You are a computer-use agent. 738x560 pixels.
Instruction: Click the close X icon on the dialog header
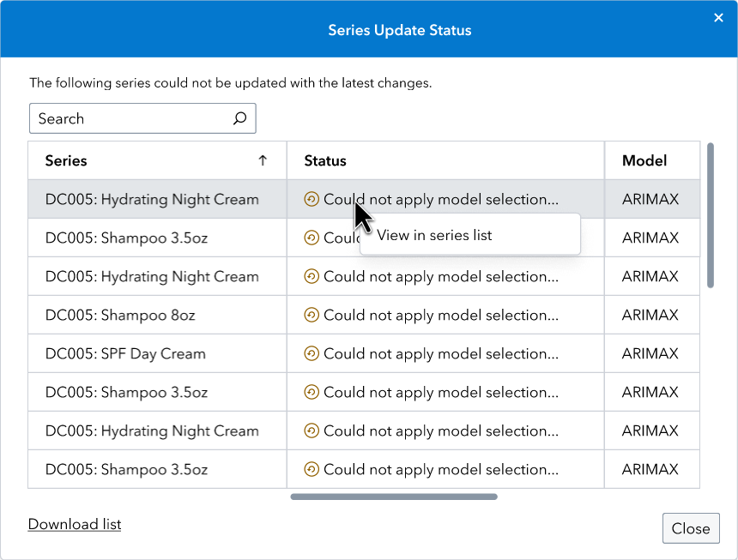pyautogui.click(x=718, y=17)
